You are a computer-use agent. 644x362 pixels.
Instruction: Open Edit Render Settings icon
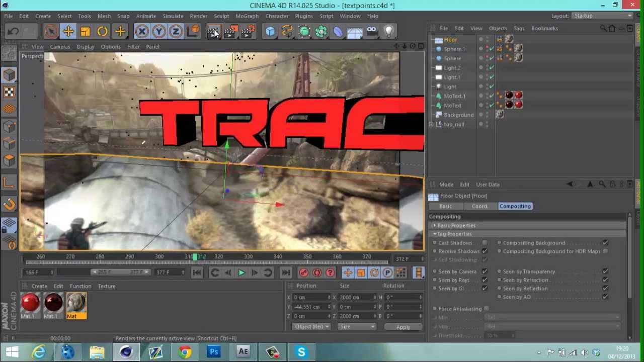[x=248, y=32]
